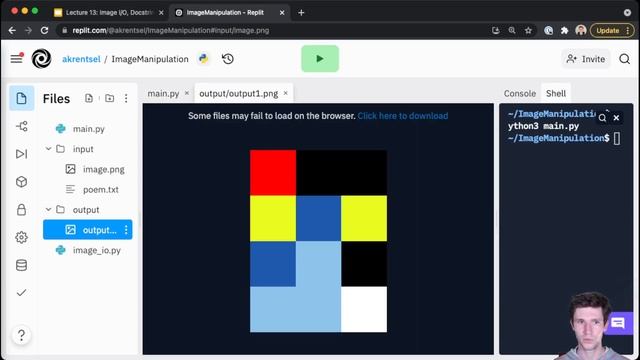Open the Replit hamburger menu
The image size is (640, 360).
[16, 59]
